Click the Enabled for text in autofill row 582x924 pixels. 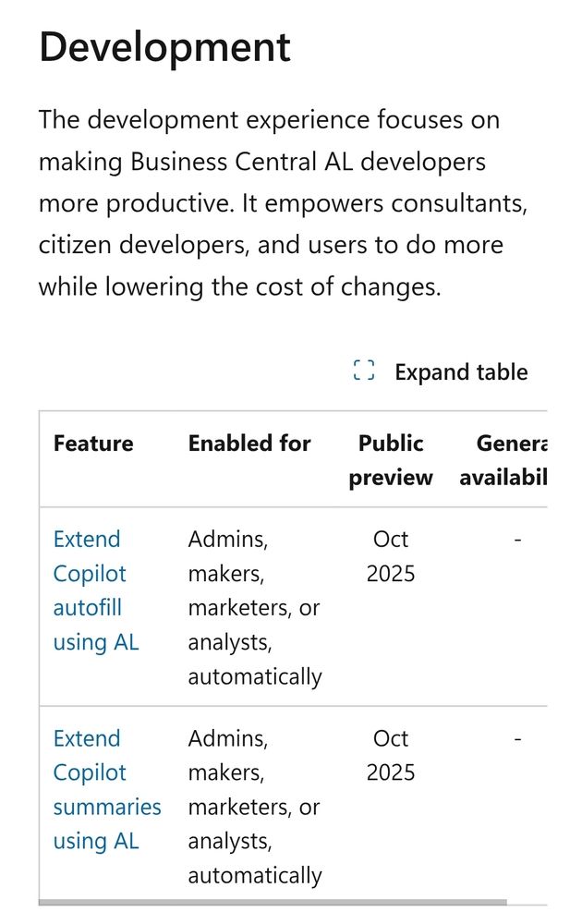point(254,608)
